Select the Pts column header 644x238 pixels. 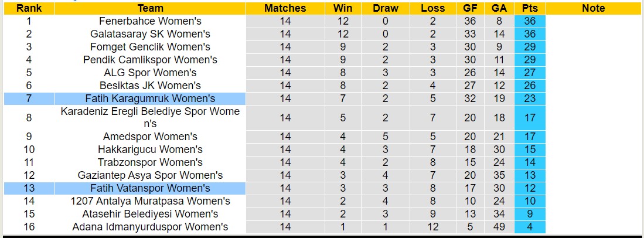pyautogui.click(x=530, y=8)
